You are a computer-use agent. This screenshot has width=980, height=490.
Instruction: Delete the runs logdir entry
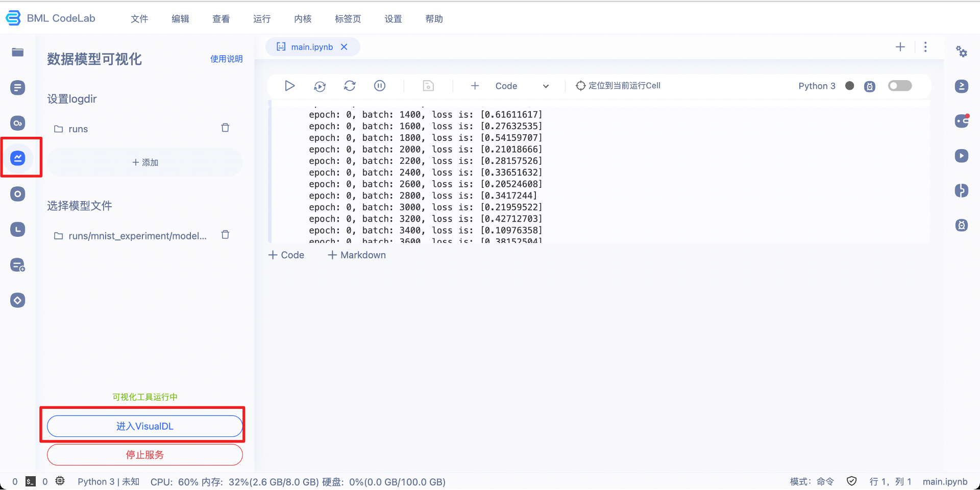pyautogui.click(x=225, y=128)
